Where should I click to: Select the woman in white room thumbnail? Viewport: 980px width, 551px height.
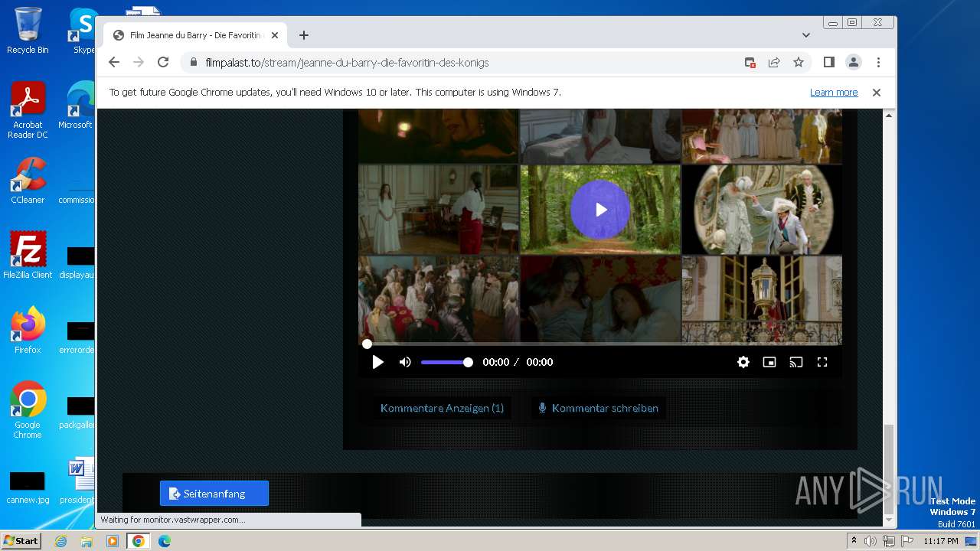pos(439,209)
